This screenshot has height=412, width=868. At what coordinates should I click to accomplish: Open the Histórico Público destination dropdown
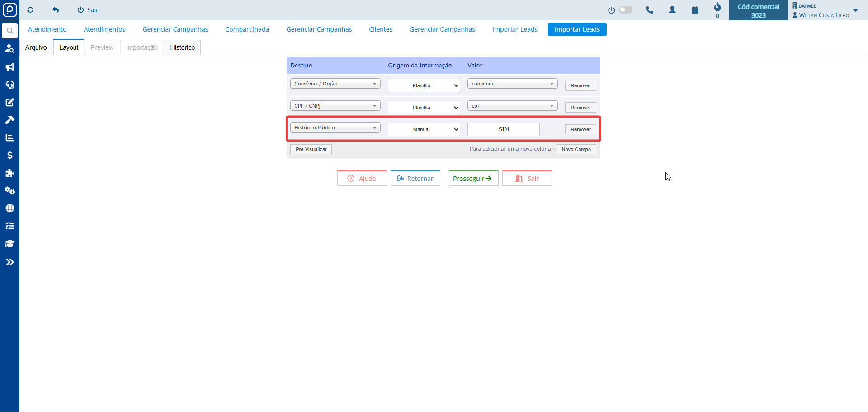[335, 128]
